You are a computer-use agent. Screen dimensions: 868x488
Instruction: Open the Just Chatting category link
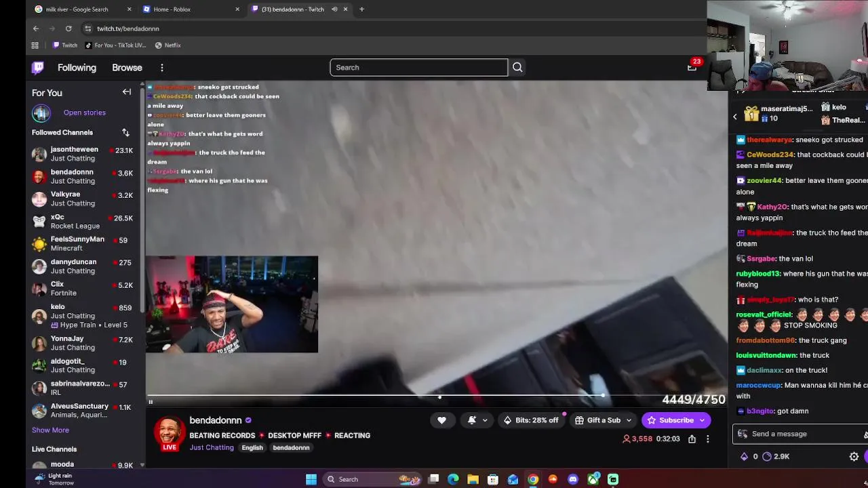pos(212,447)
